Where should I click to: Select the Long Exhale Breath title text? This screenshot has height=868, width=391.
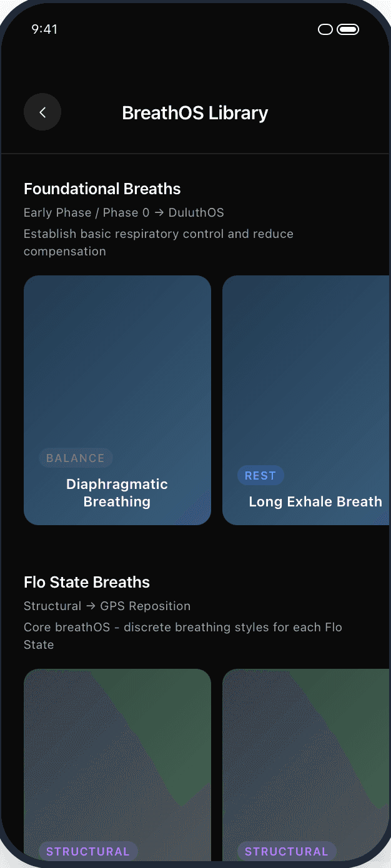[315, 501]
